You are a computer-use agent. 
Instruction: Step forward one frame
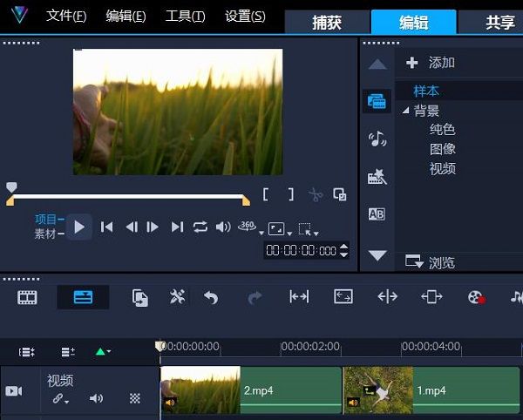[x=153, y=227]
